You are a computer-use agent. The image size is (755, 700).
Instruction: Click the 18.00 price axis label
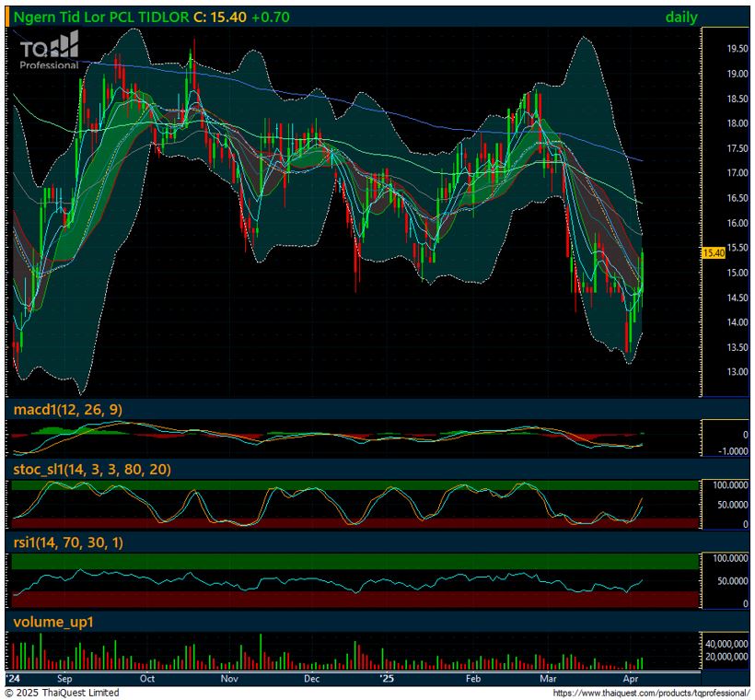click(x=738, y=123)
